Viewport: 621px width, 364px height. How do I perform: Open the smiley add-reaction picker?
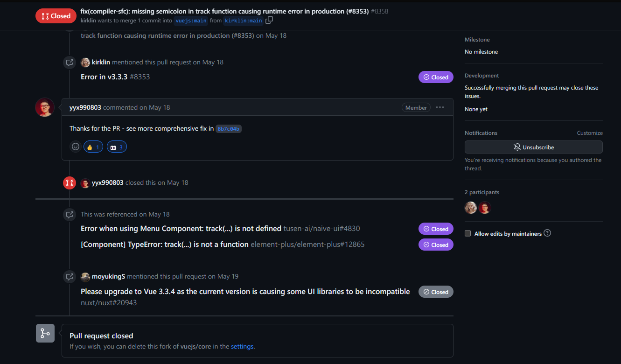click(x=76, y=147)
